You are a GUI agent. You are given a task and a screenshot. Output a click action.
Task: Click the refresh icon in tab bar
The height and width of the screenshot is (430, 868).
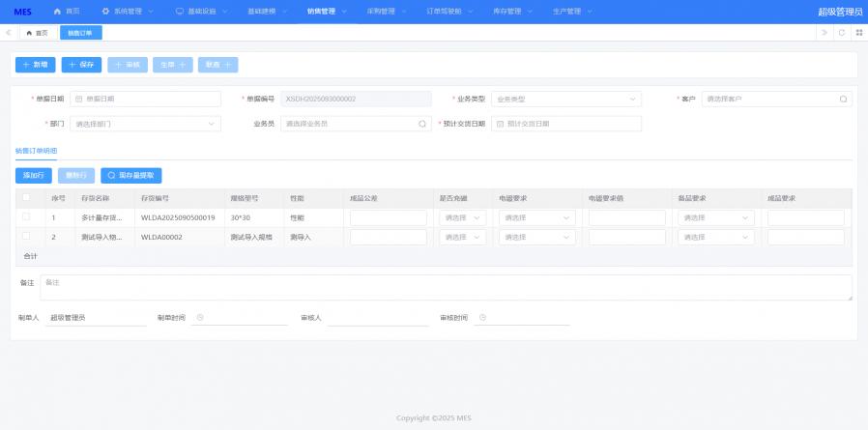[841, 32]
